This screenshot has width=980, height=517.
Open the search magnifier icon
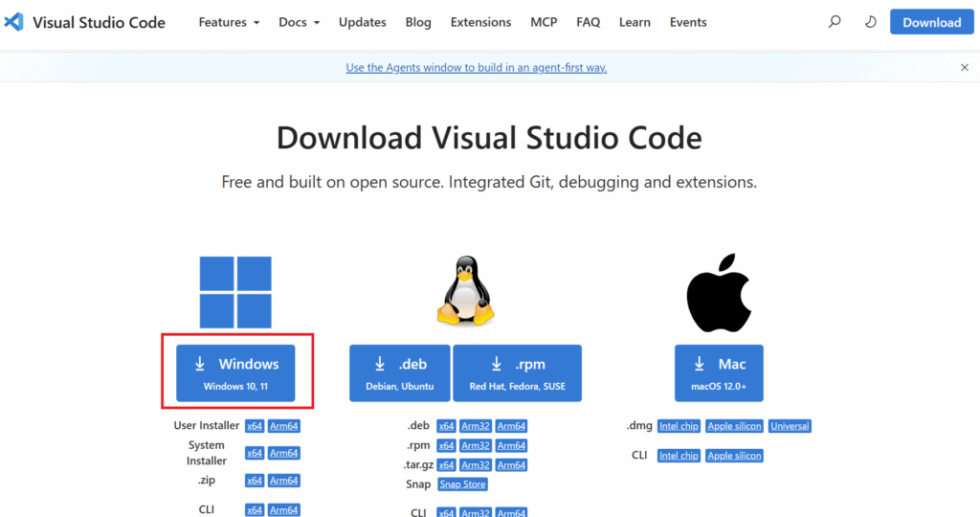[x=835, y=22]
